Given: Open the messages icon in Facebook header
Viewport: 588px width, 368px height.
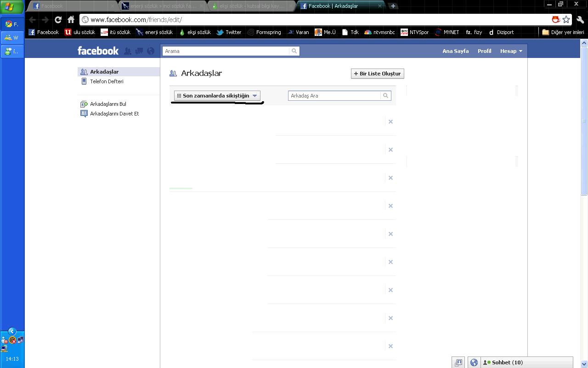Looking at the screenshot, I should (139, 51).
